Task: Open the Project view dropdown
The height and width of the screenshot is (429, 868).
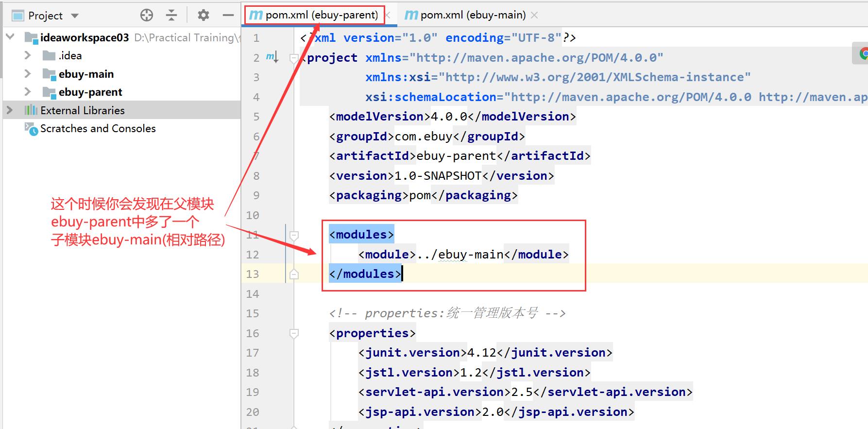Action: [75, 16]
